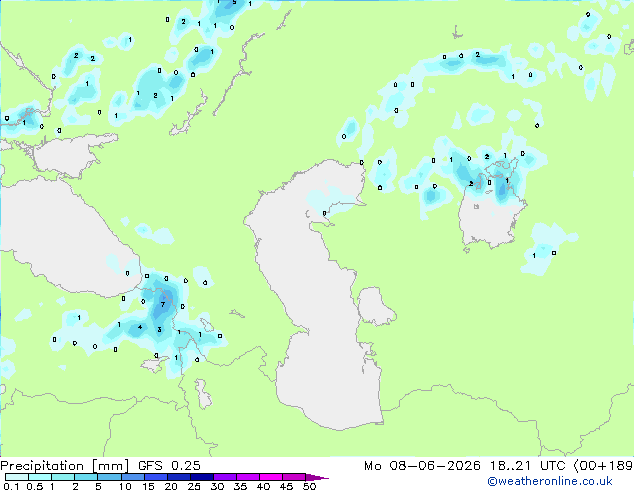The height and width of the screenshot is (490, 634).
Task: Select the 0.1–0.5 mm legend swatch
Action: [17, 477]
